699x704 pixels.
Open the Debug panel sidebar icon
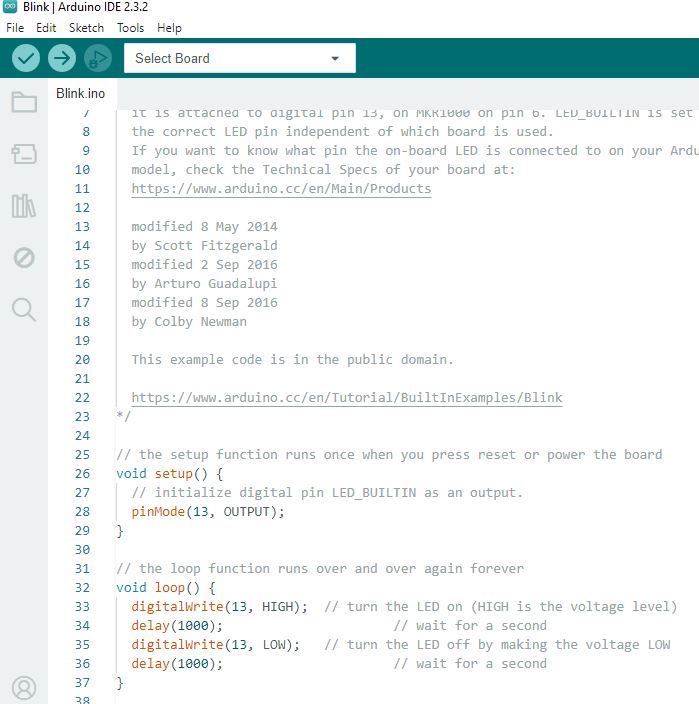click(x=24, y=258)
